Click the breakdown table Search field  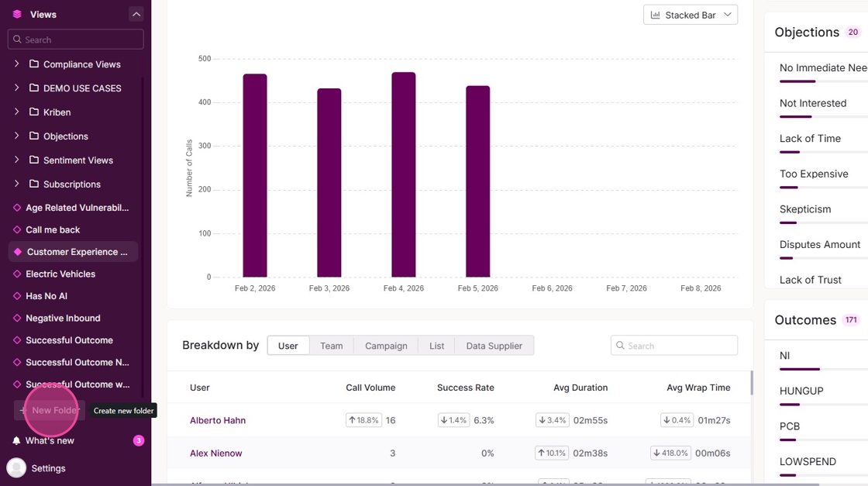click(x=674, y=346)
